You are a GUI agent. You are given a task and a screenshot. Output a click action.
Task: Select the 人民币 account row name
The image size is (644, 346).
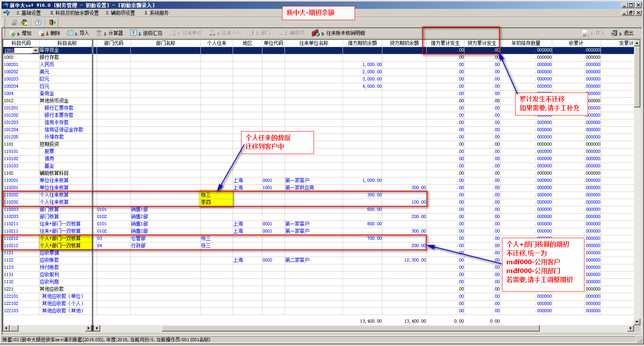coord(47,65)
